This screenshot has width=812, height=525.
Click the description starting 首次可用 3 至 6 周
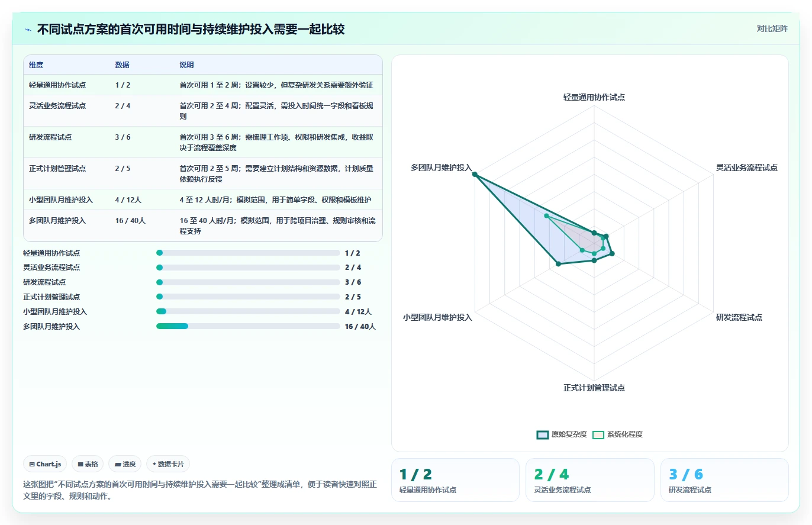pyautogui.click(x=278, y=143)
